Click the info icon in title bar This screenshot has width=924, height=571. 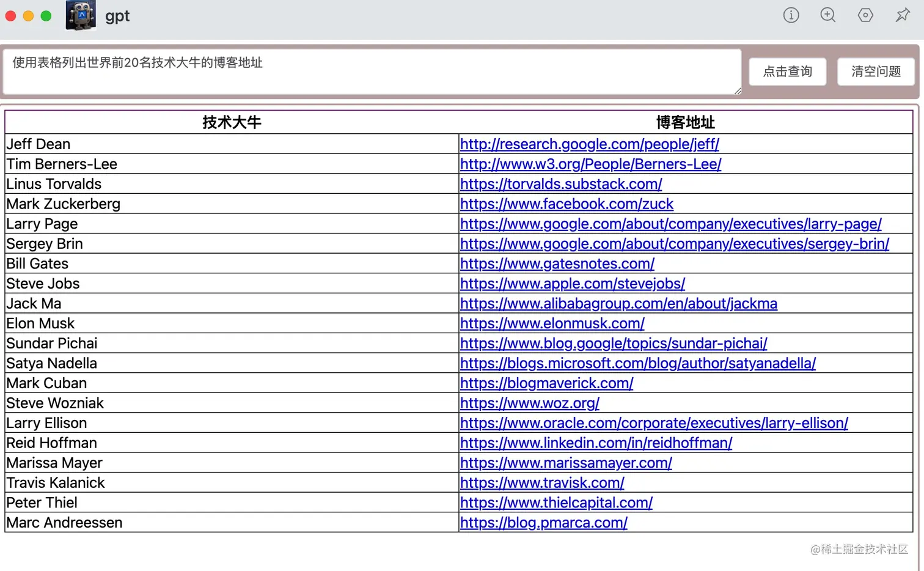pos(791,15)
